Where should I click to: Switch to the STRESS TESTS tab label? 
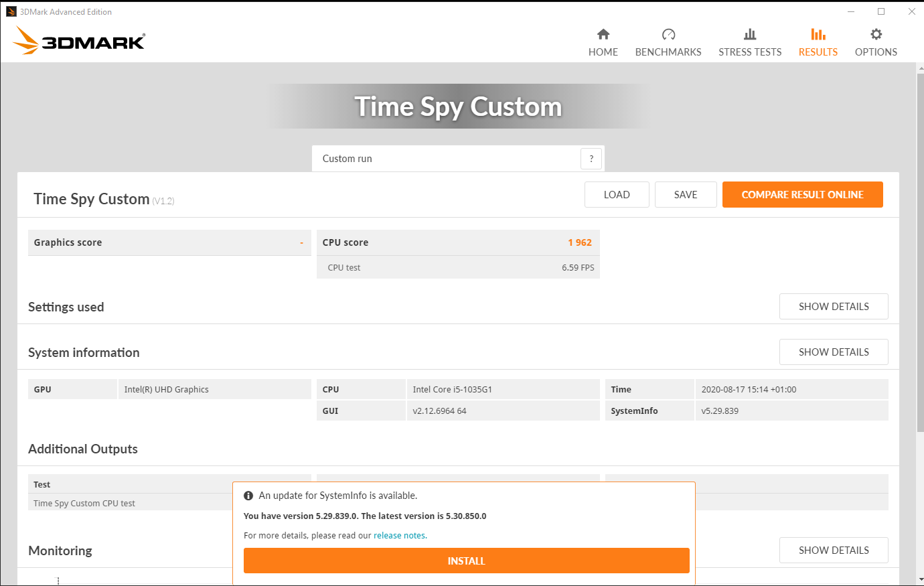click(750, 52)
